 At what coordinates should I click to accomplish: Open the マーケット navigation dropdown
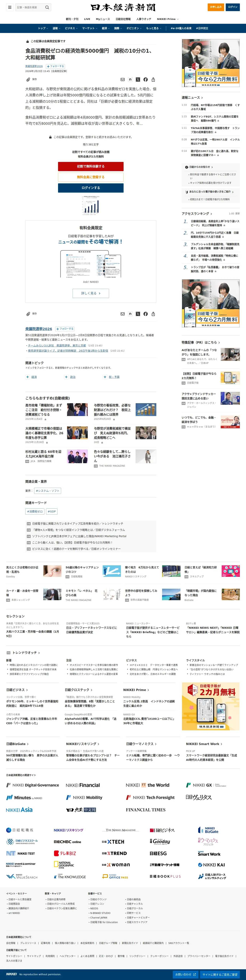pos(90,28)
